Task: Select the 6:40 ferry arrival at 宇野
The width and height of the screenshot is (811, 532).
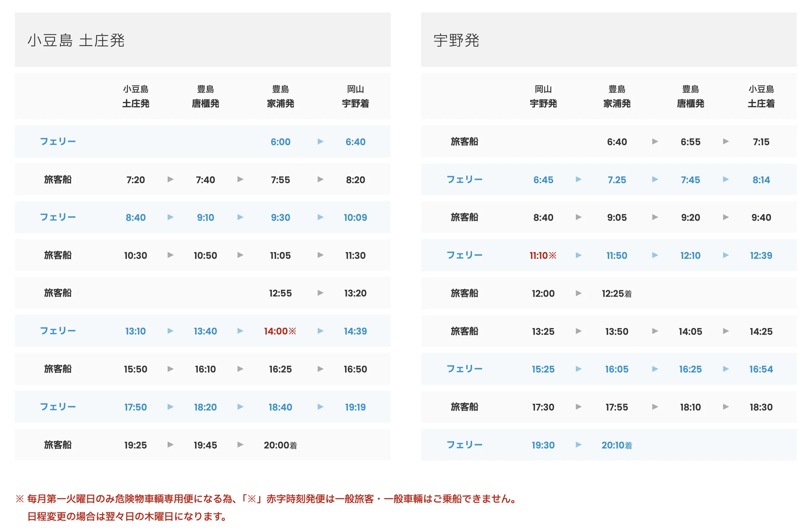Action: pos(355,142)
